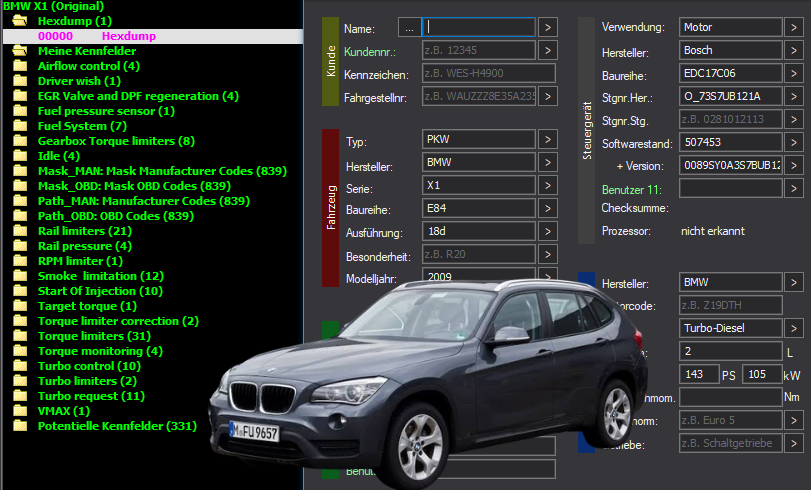Screen dimensions: 811x490
Task: Click the empty Nm torque field
Action: click(x=730, y=397)
